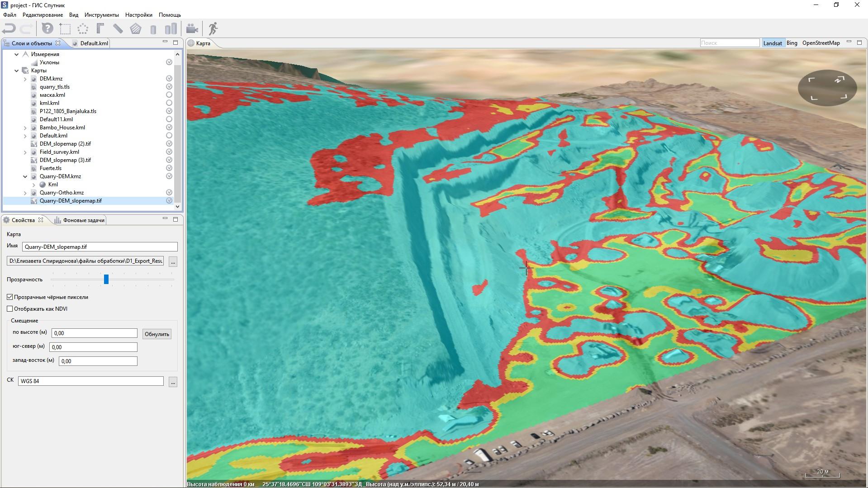This screenshot has height=488, width=868.
Task: Uncheck 'Прозрачные чёрные пиксели' option
Action: pos(10,297)
